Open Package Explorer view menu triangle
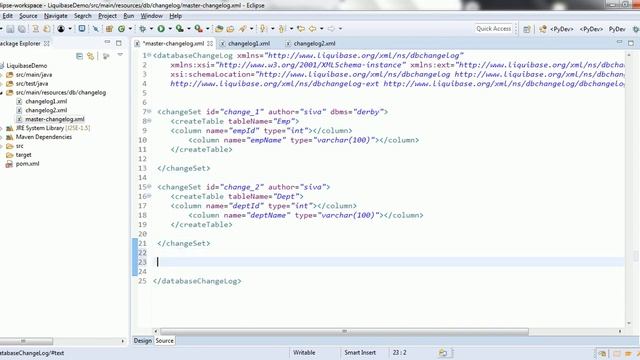 (x=120, y=55)
